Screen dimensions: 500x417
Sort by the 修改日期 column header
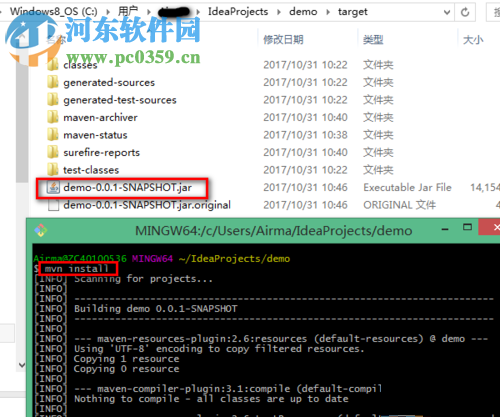(x=283, y=40)
